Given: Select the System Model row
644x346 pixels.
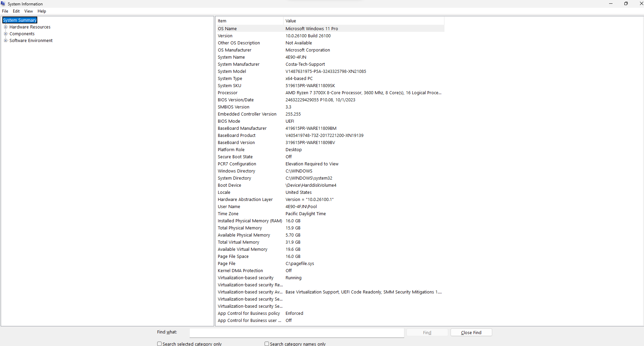Looking at the screenshot, I should (x=330, y=72).
